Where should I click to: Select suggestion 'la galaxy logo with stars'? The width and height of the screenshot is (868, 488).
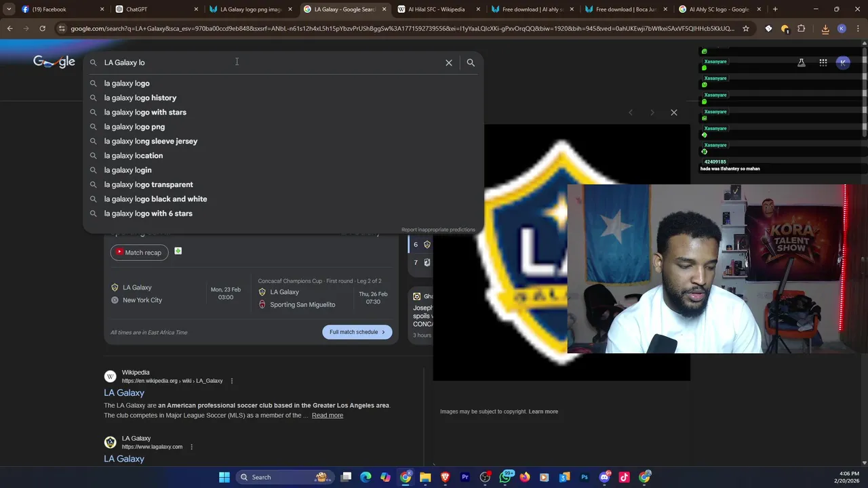click(x=283, y=113)
